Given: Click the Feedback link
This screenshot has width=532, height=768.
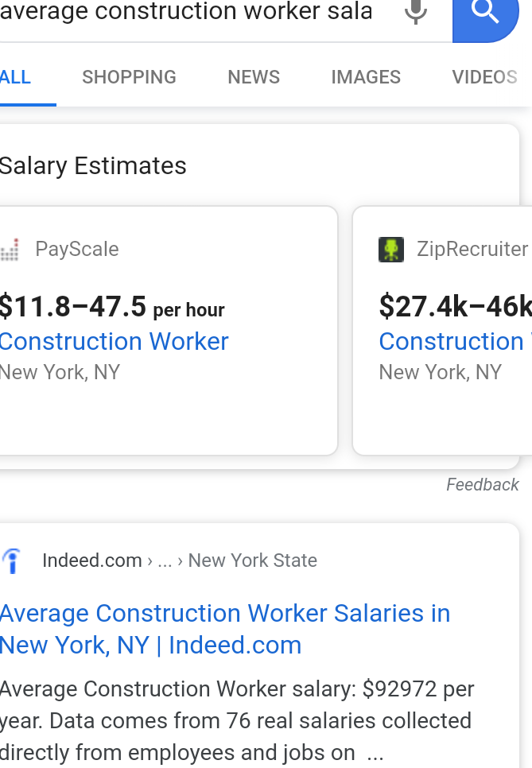Looking at the screenshot, I should click(482, 485).
